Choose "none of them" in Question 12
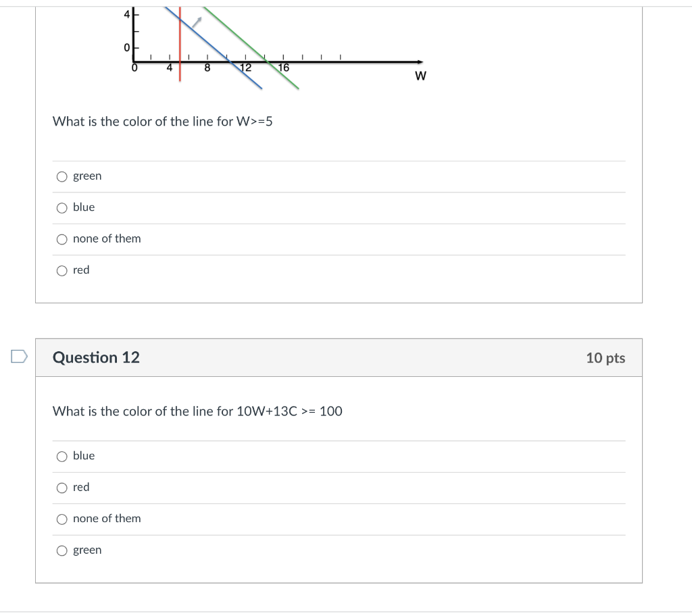Viewport: 692px width, 616px height. 61,519
